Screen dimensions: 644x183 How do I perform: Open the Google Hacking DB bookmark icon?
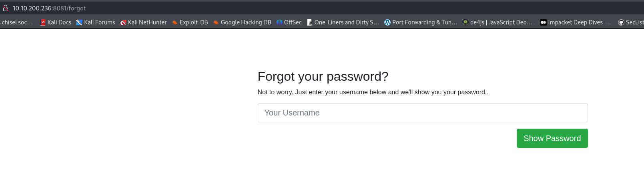pyautogui.click(x=216, y=22)
